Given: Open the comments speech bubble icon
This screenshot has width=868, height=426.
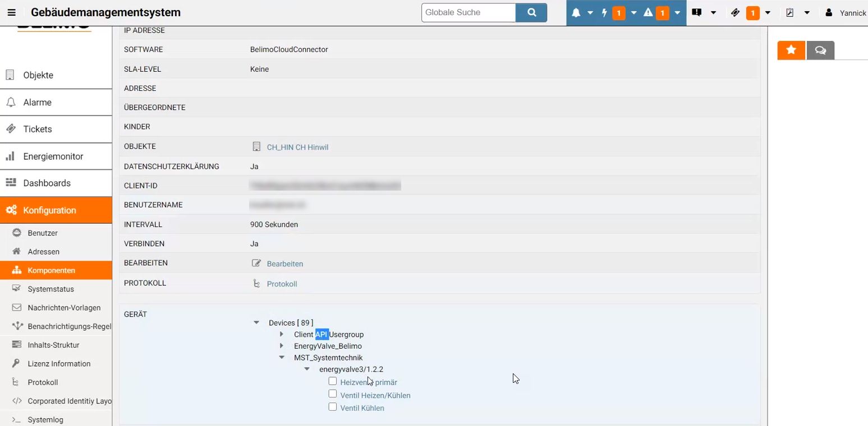Looking at the screenshot, I should pyautogui.click(x=820, y=50).
